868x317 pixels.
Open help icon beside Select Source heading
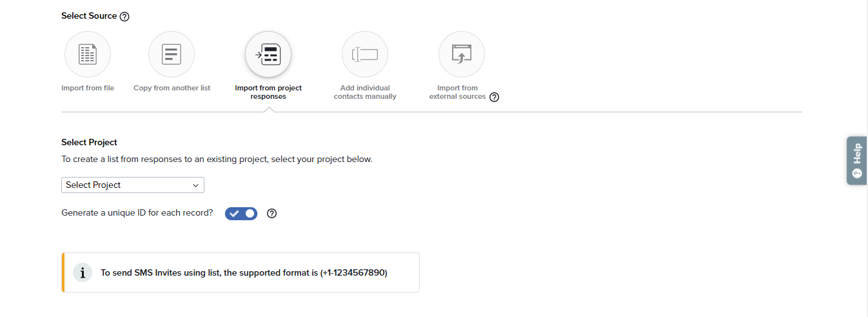point(125,17)
